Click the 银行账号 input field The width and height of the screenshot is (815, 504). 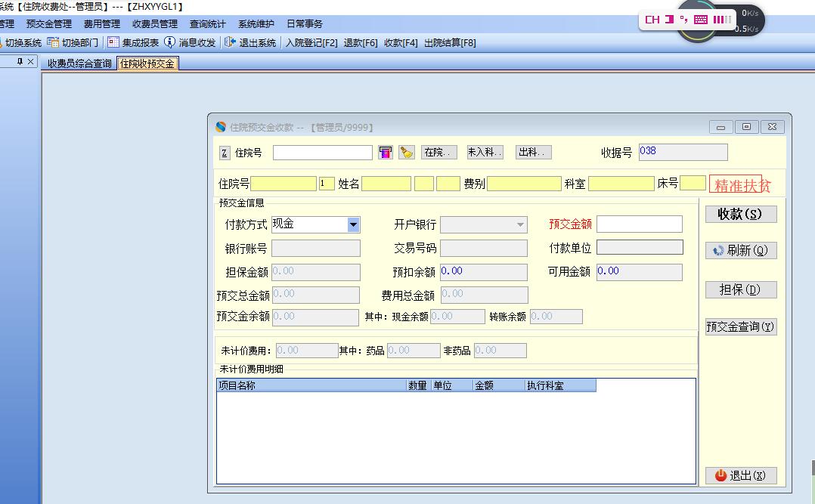[x=316, y=249]
